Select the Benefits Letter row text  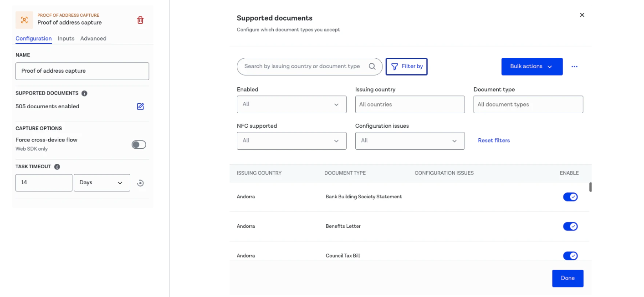(343, 227)
